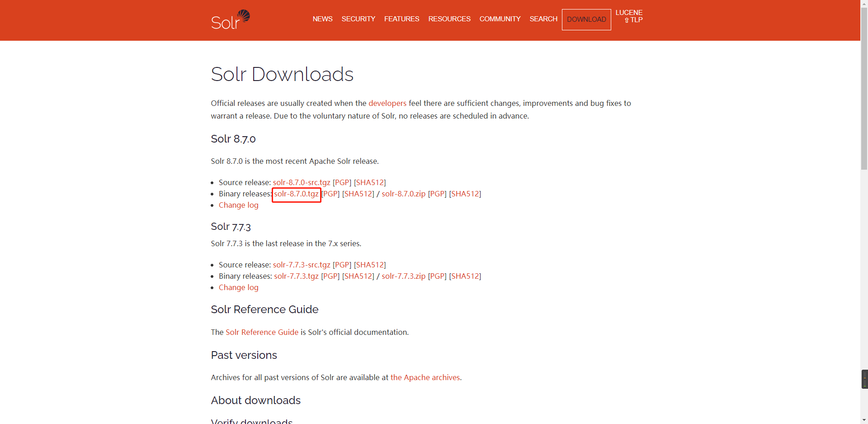Download solr-7.7.3.tgz binary release
Image resolution: width=868 pixels, height=424 pixels.
(x=296, y=276)
